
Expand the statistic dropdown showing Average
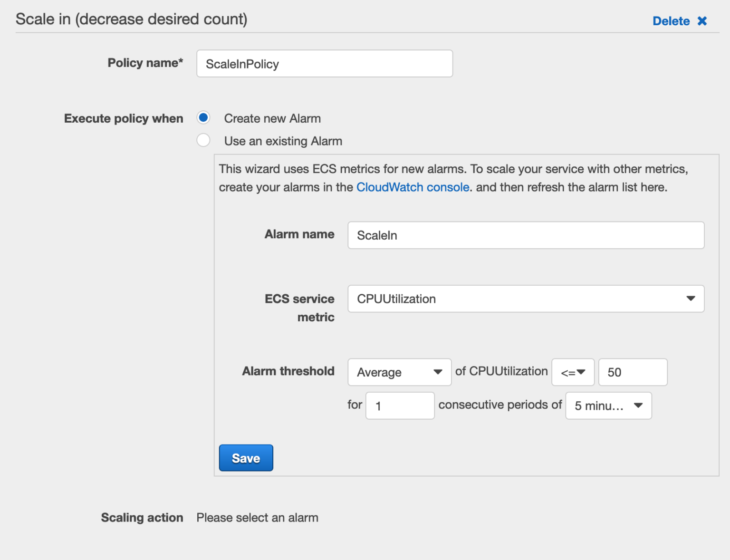(399, 372)
